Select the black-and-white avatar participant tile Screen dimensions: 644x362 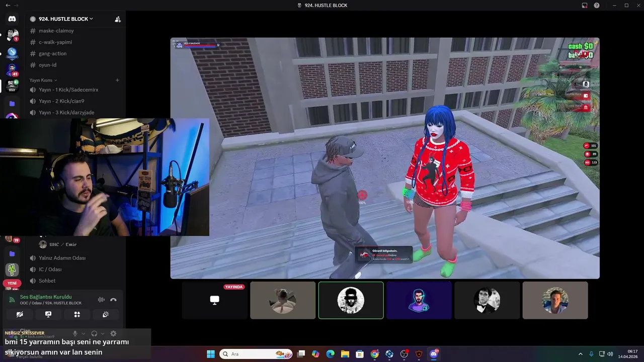coord(487,300)
